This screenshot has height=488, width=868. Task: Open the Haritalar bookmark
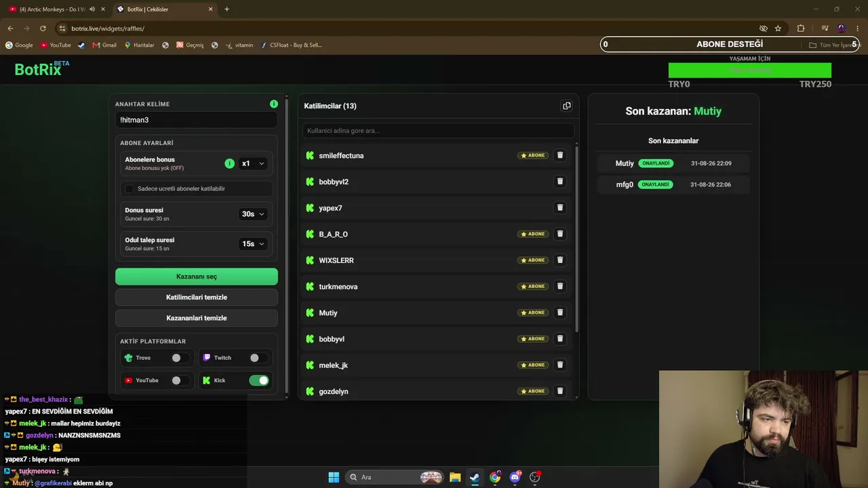tap(139, 45)
